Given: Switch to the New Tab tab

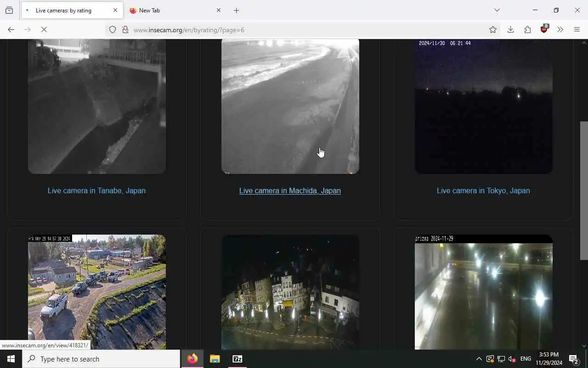Looking at the screenshot, I should (x=175, y=10).
